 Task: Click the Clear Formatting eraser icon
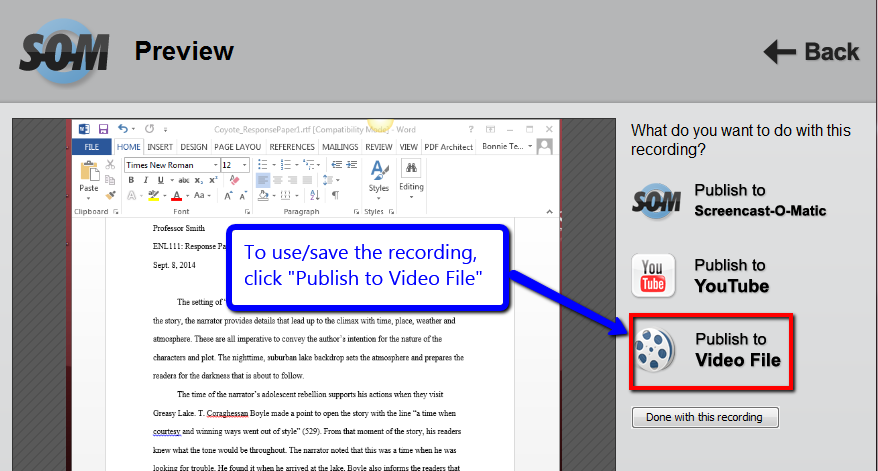click(x=235, y=180)
